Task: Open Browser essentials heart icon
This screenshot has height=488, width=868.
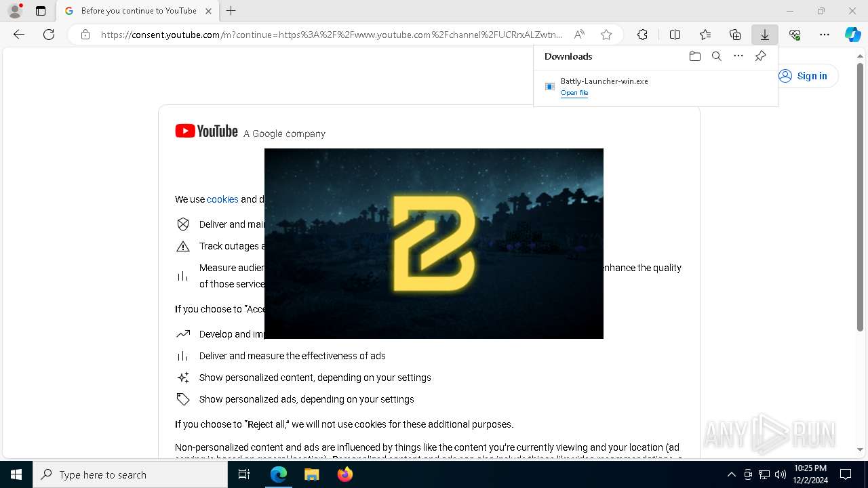Action: coord(795,35)
